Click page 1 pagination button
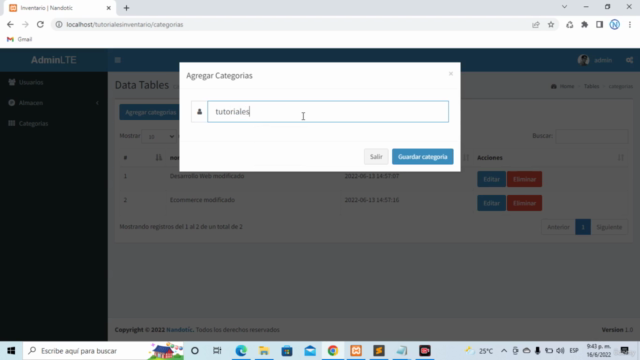 point(583,227)
